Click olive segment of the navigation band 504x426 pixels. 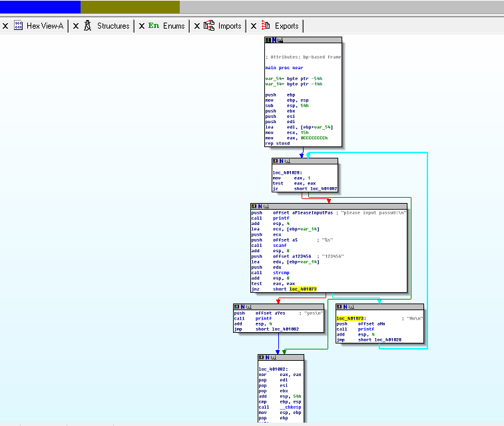click(130, 7)
